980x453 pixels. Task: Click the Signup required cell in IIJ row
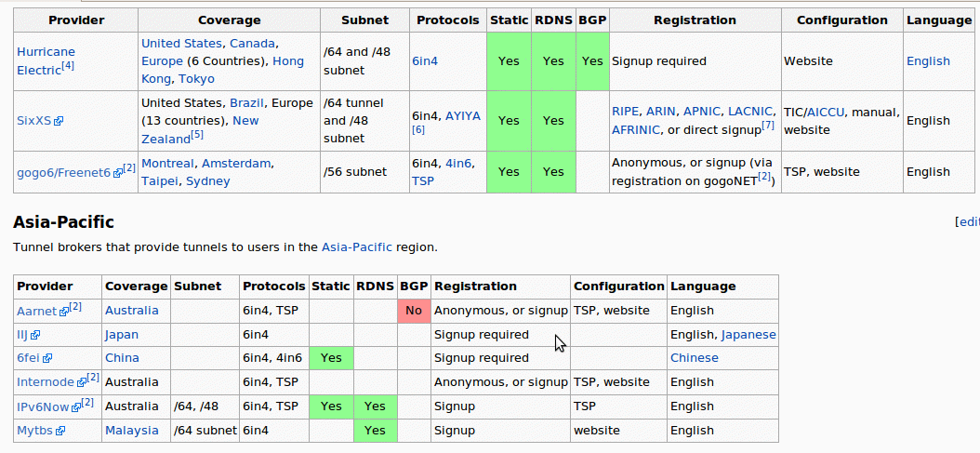500,335
